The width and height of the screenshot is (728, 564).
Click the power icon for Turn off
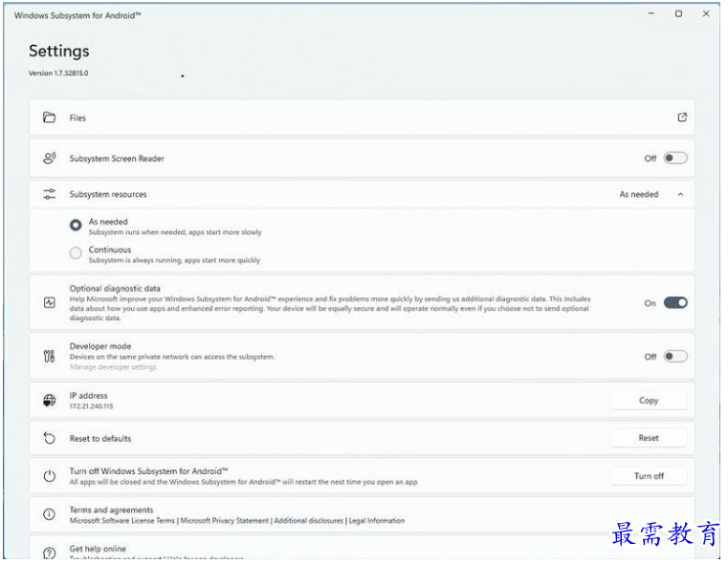49,476
